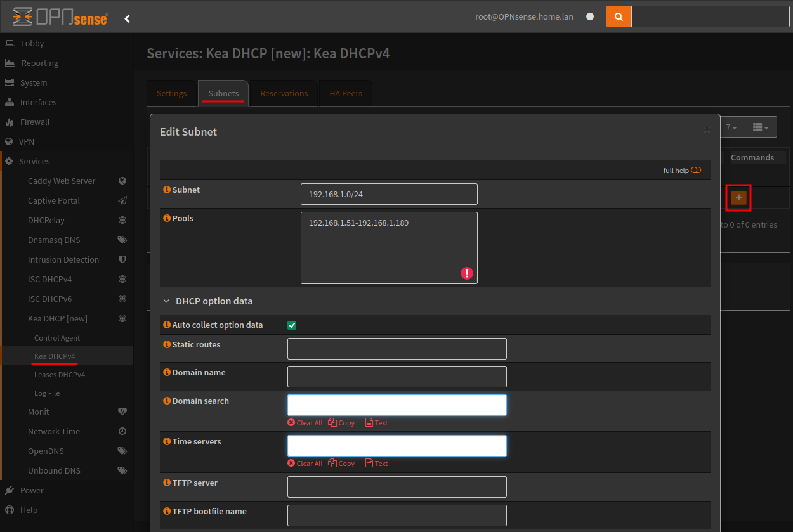Click tag icon next to Unbound DNS
The height and width of the screenshot is (532, 793).
pyautogui.click(x=122, y=470)
